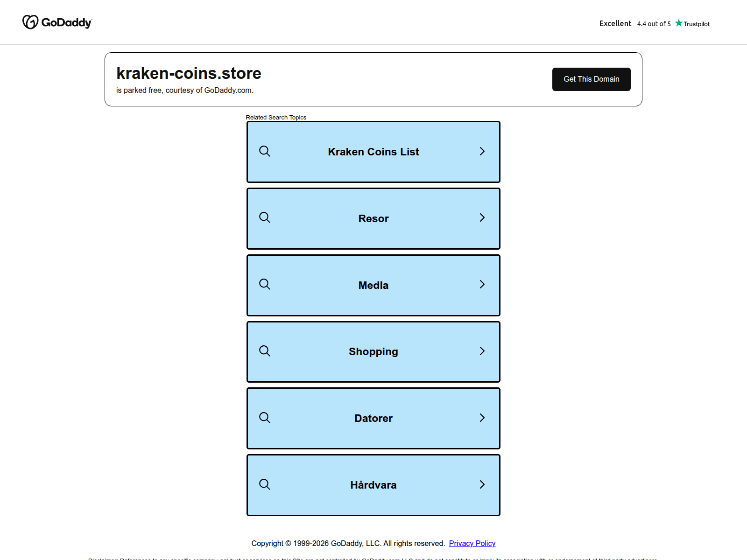The width and height of the screenshot is (747, 560).
Task: Click the GoDaddy logo icon
Action: coord(30,22)
